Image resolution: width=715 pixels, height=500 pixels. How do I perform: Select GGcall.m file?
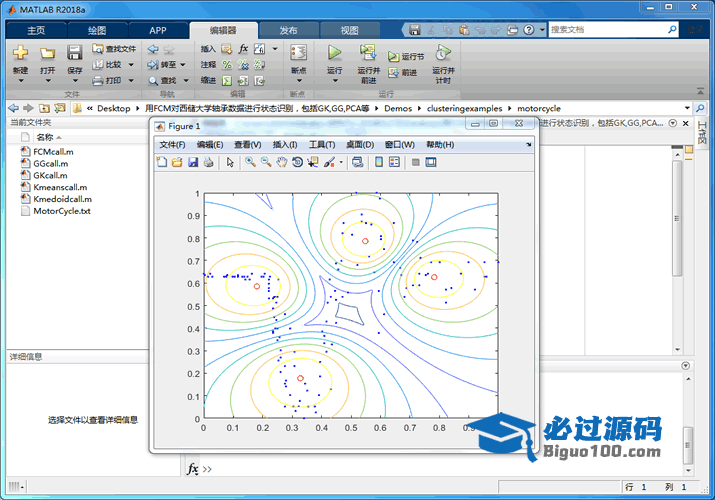pyautogui.click(x=51, y=164)
